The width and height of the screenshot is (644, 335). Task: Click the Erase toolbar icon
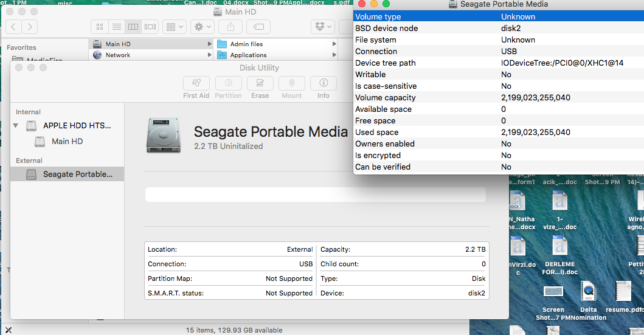coord(260,83)
